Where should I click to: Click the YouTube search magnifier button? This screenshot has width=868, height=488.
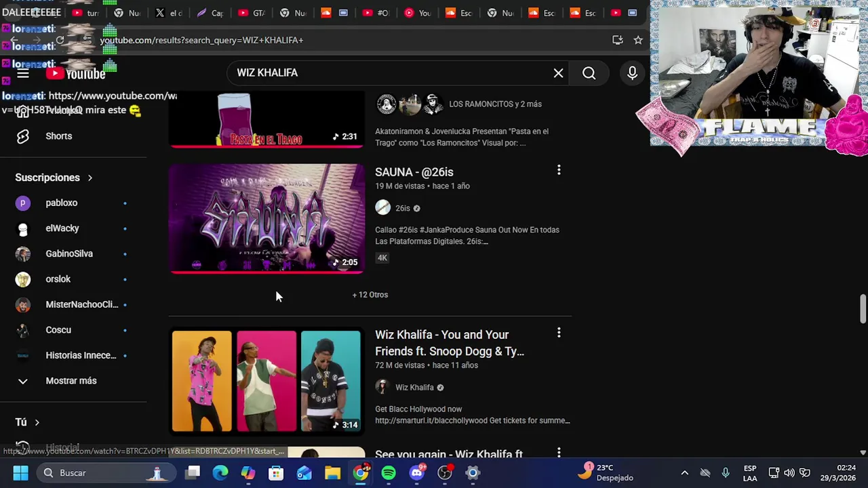[589, 73]
